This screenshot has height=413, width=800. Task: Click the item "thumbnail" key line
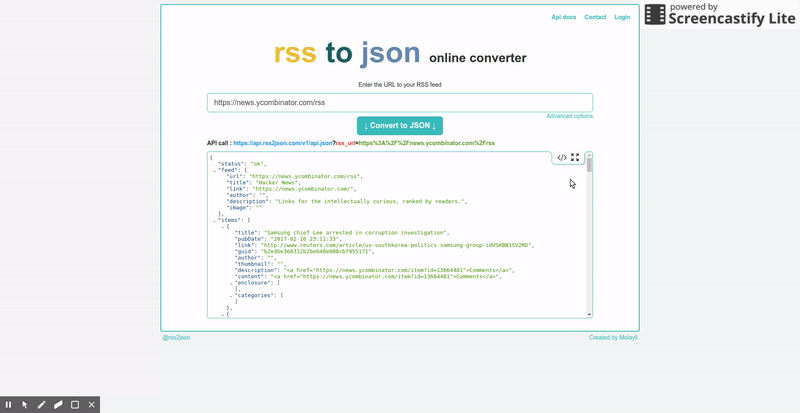tap(262, 264)
